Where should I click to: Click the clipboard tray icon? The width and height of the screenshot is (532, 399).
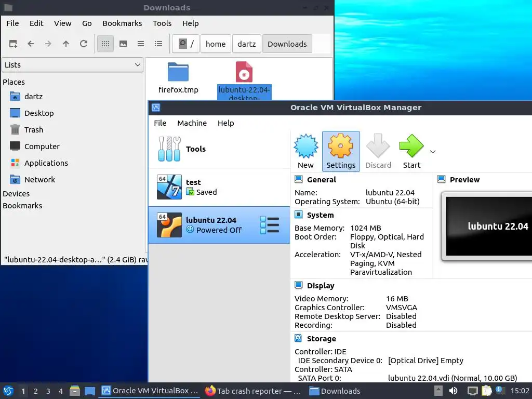(x=486, y=391)
